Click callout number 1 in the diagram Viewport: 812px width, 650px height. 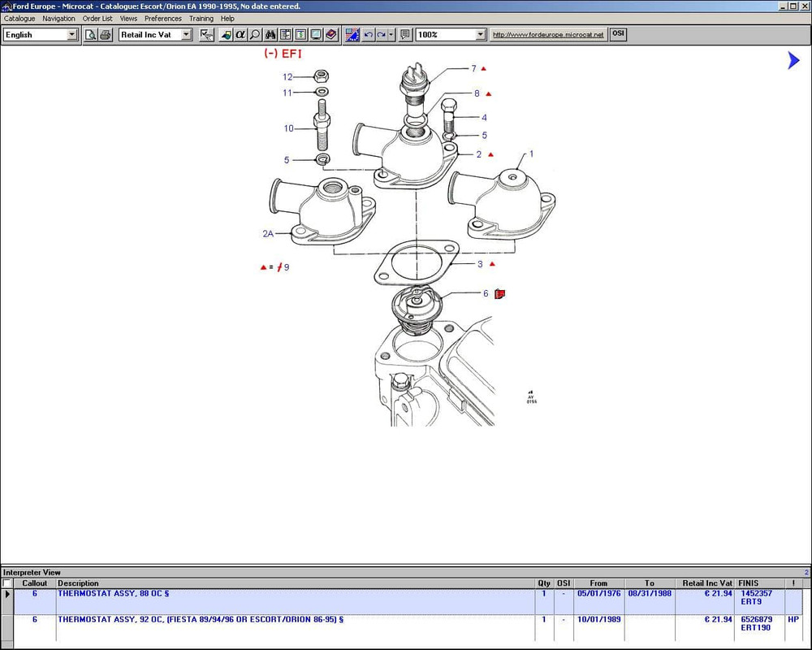531,154
